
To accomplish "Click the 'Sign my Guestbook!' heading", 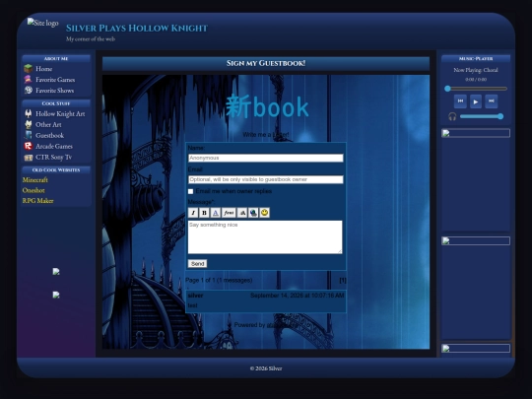I will 266,63.
